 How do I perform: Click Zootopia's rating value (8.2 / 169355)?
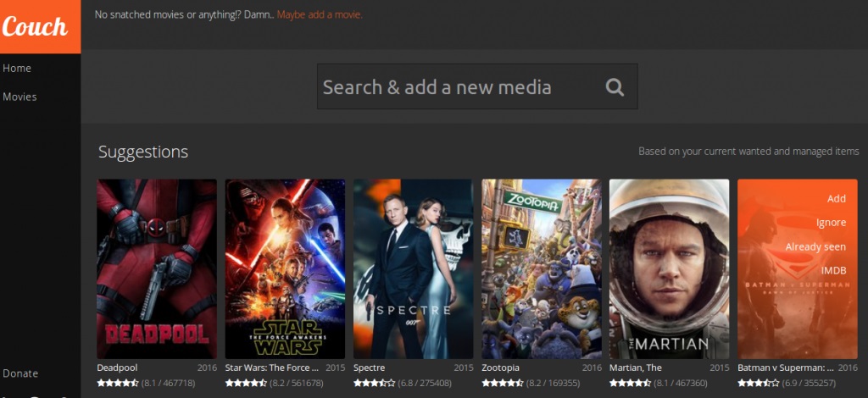point(553,383)
